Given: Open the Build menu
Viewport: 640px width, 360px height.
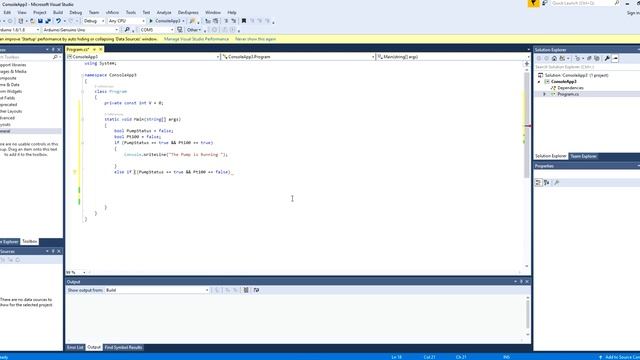Looking at the screenshot, I should click(x=58, y=13).
